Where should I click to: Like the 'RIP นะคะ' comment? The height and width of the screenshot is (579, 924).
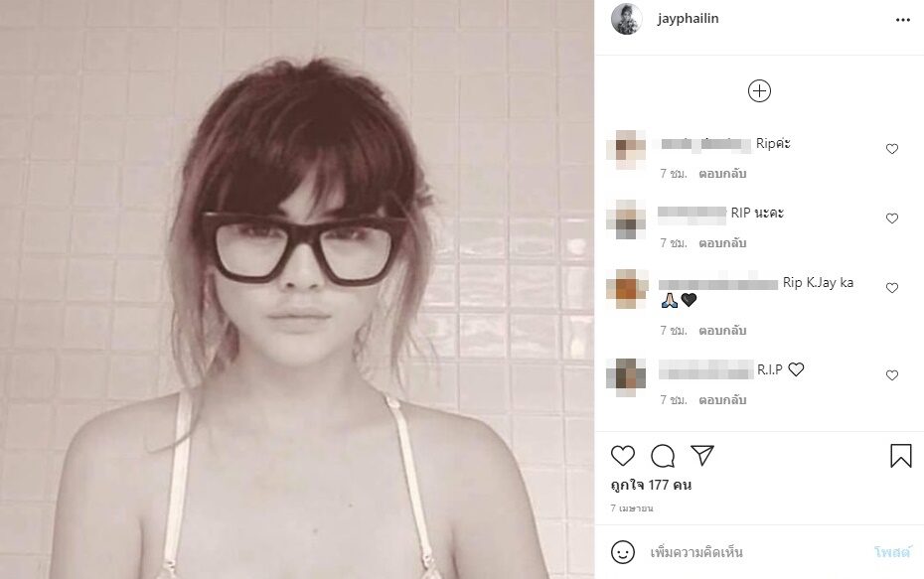(891, 218)
